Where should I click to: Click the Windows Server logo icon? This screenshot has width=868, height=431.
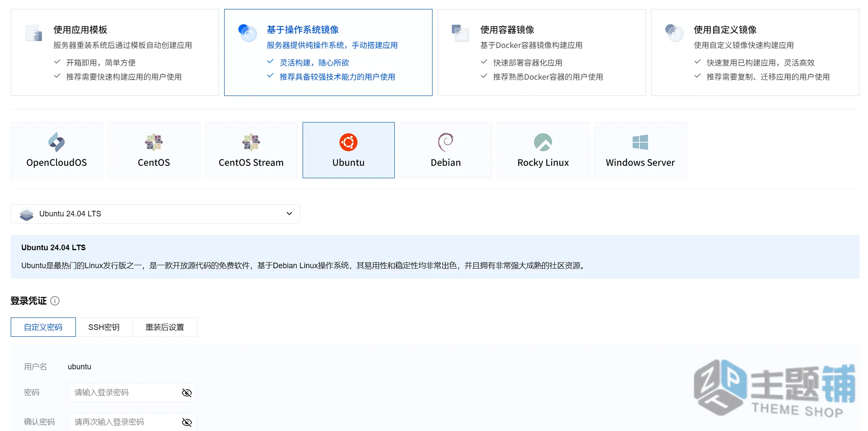click(x=640, y=142)
